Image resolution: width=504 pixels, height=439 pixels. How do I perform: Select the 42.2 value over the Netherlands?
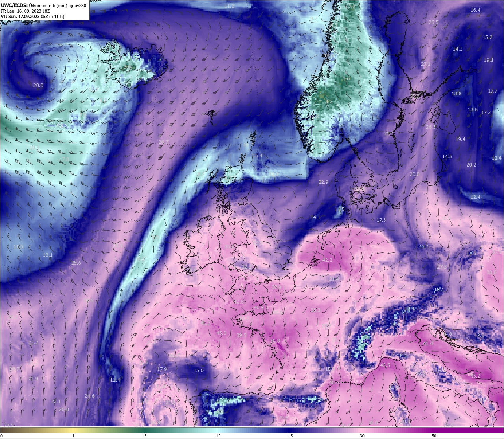pos(327,260)
